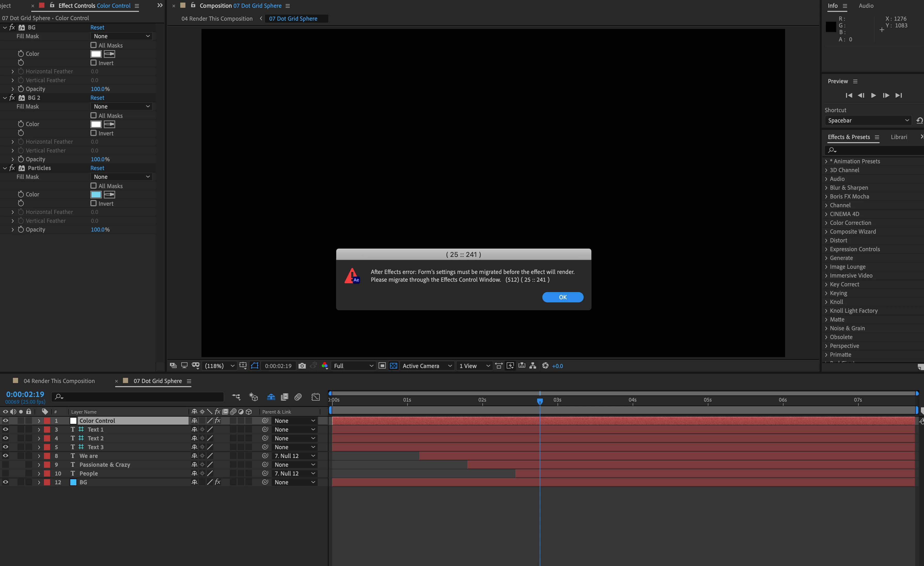The width and height of the screenshot is (924, 566).
Task: Enable Motion Blur for timeline layers
Action: pyautogui.click(x=298, y=397)
